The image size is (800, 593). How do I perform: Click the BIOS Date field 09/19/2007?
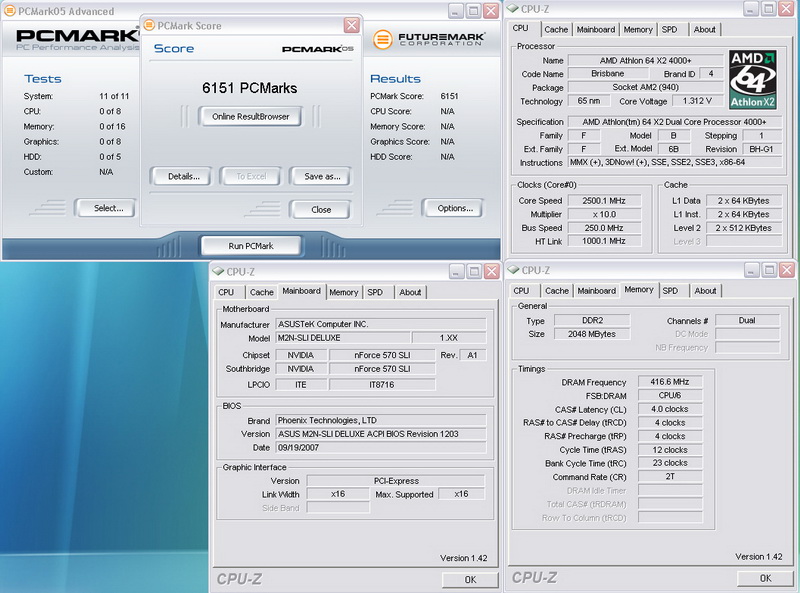pos(381,448)
